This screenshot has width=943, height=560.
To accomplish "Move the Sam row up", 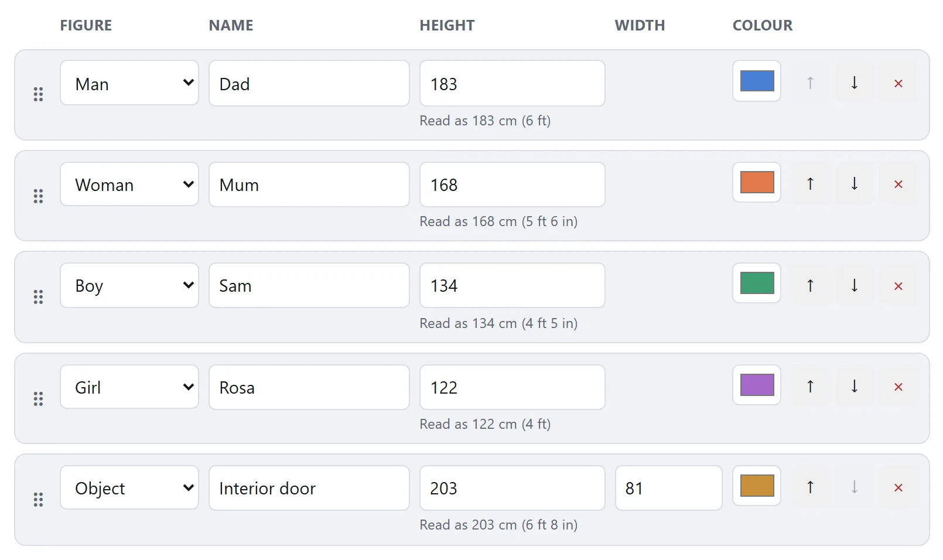I will pos(810,286).
